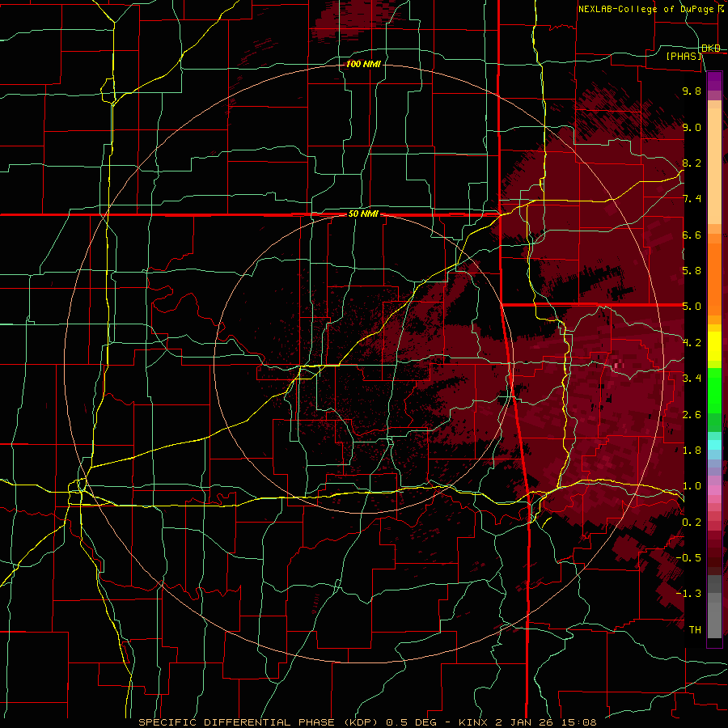Viewport: 728px width, 728px height.
Task: Click the -0.5 legend value
Action: pos(688,558)
